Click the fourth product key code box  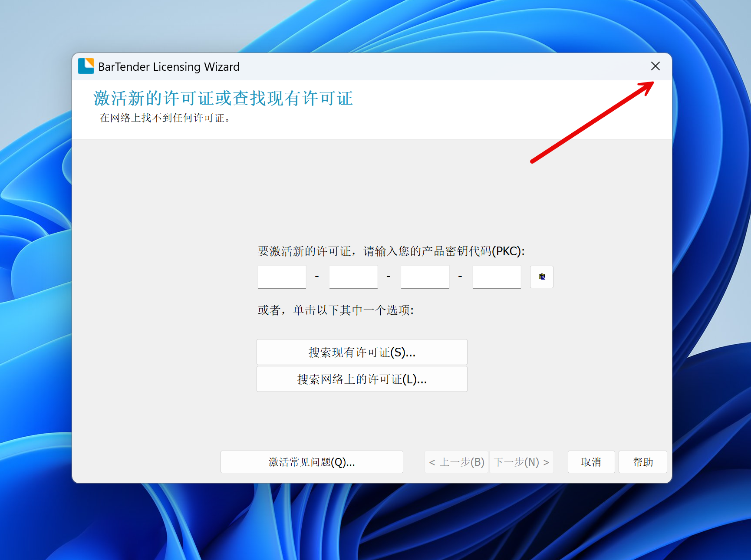497,277
